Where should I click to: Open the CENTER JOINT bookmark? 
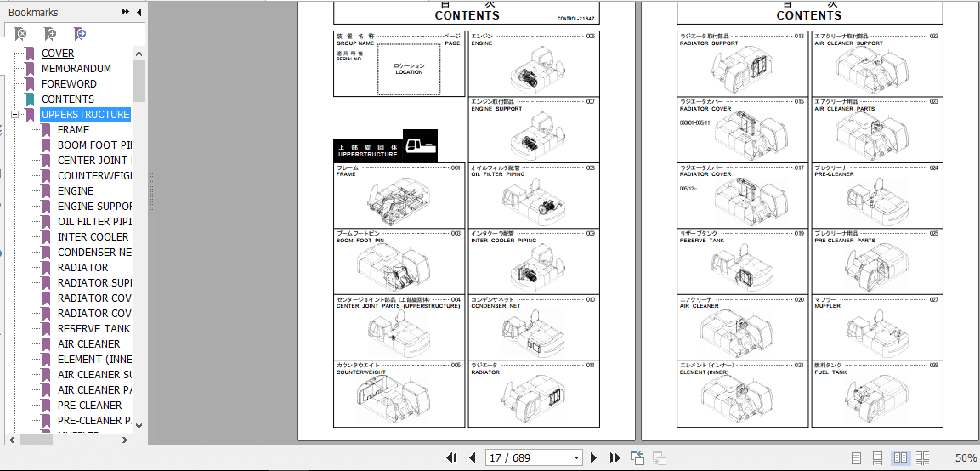point(94,160)
